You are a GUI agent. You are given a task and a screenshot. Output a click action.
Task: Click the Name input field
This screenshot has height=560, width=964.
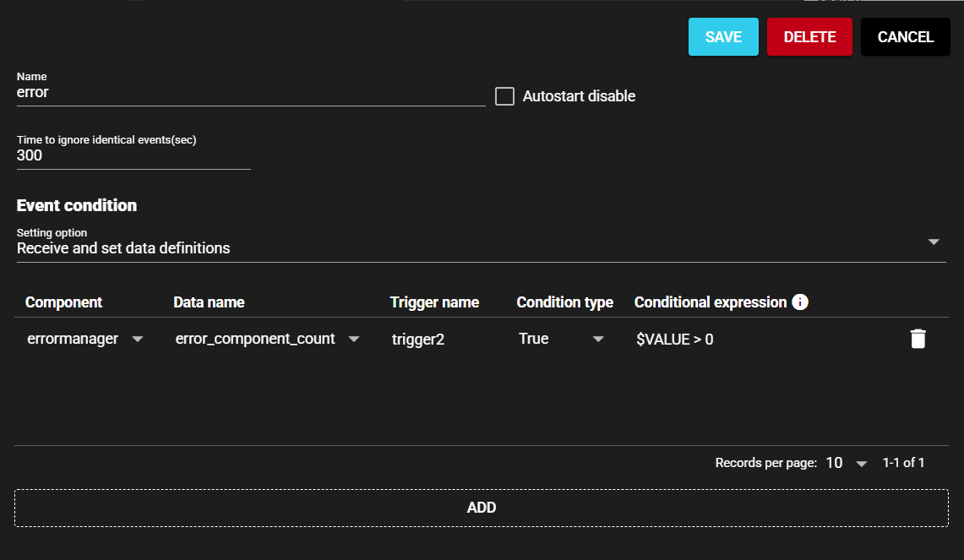pos(250,93)
